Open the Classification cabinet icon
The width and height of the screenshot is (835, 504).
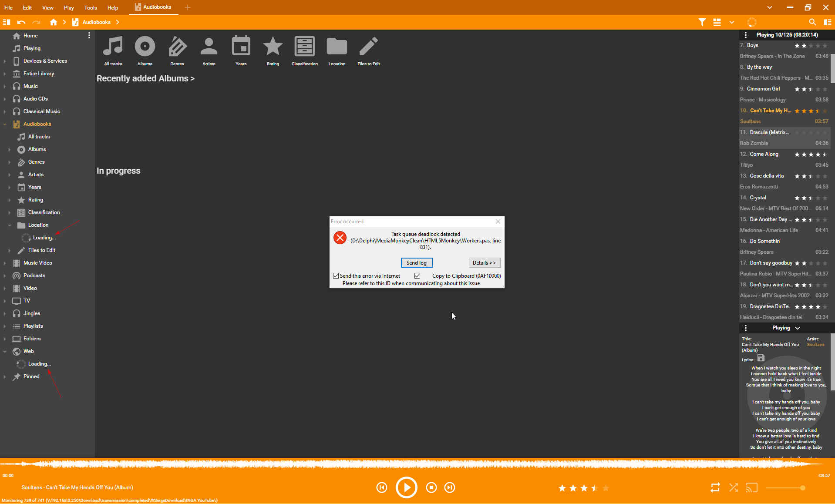click(x=304, y=47)
